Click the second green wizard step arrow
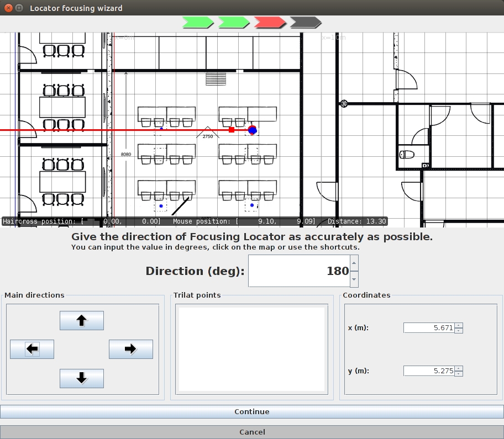The height and width of the screenshot is (439, 504). 234,23
